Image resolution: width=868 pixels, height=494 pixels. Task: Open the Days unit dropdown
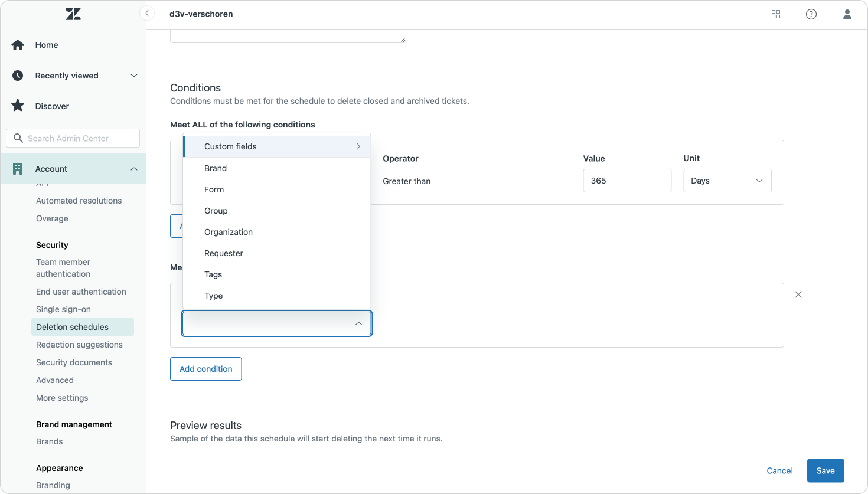pyautogui.click(x=727, y=181)
